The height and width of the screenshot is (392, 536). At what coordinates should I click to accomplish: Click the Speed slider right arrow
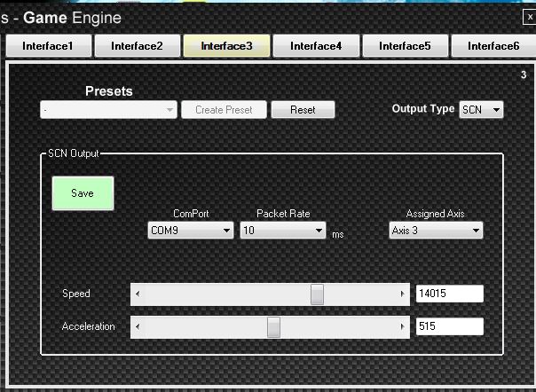[x=402, y=294]
